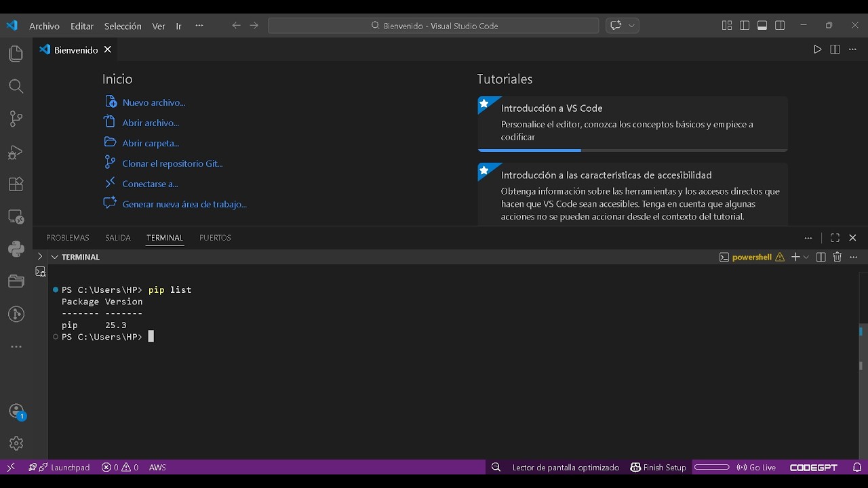Open notifications bell in status bar
This screenshot has width=868, height=488.
pos(857,467)
